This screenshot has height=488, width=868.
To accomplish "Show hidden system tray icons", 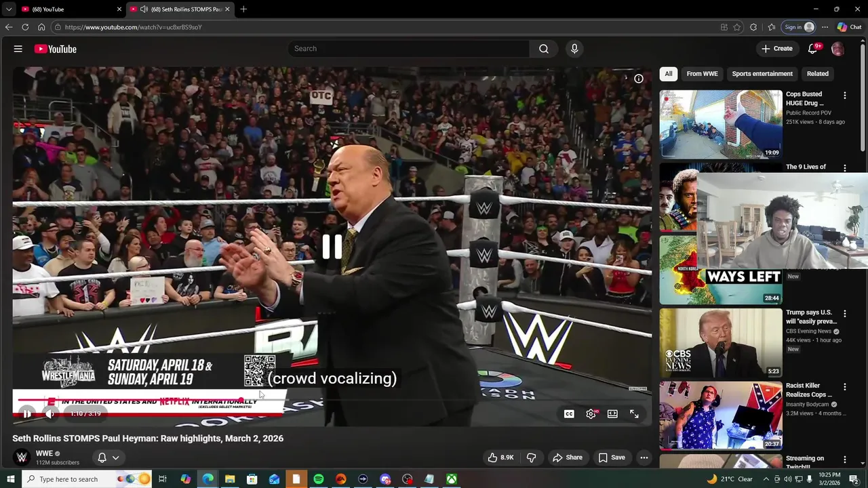I will 766,479.
